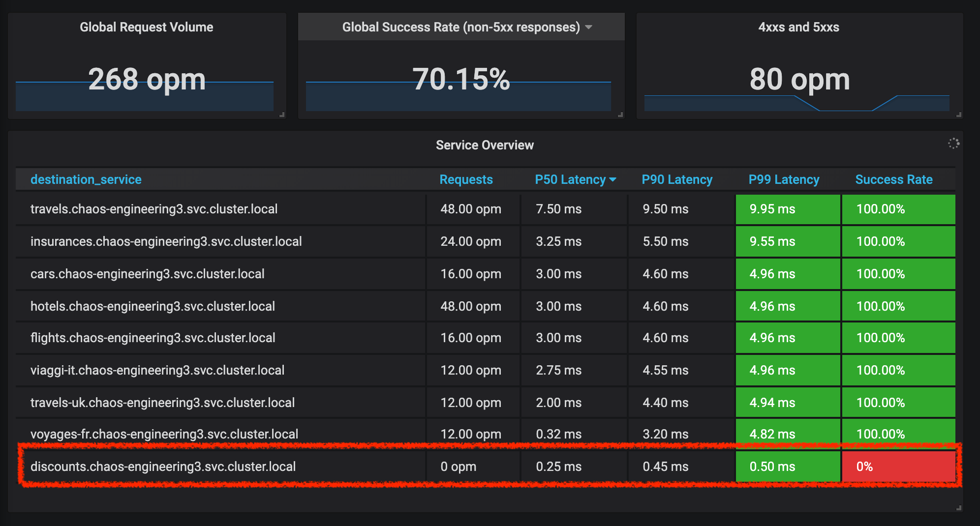The width and height of the screenshot is (980, 526).
Task: Click the 4xxs and 5xxs panel title
Action: tap(798, 27)
